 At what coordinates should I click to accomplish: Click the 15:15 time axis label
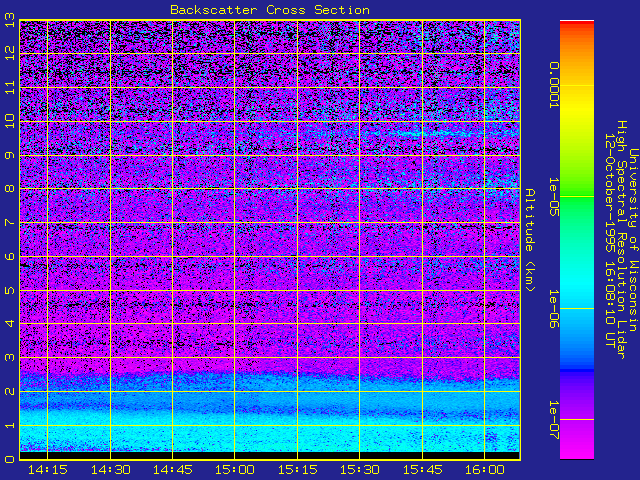[x=298, y=470]
